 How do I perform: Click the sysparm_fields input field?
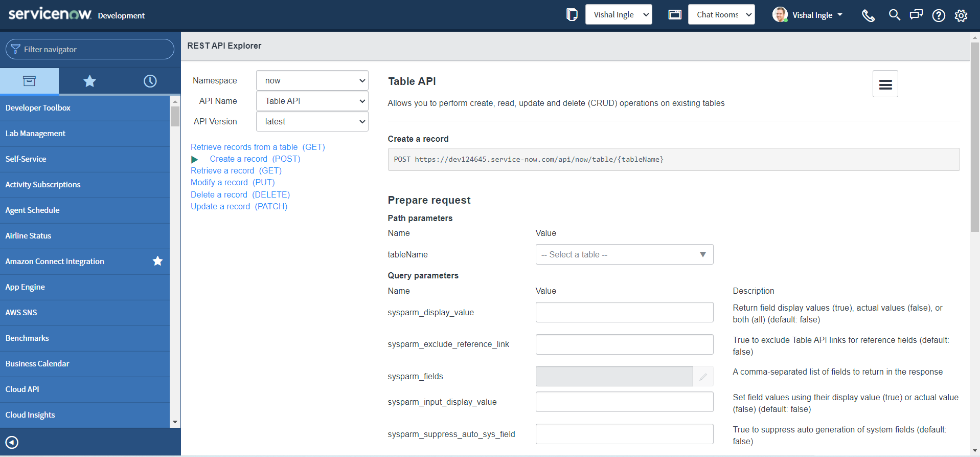pos(614,376)
